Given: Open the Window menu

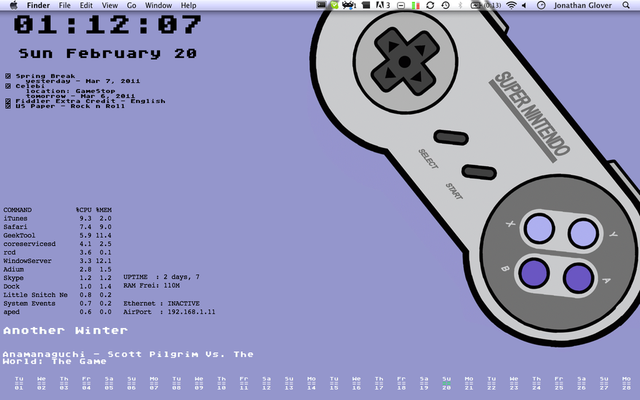Looking at the screenshot, I should (158, 5).
